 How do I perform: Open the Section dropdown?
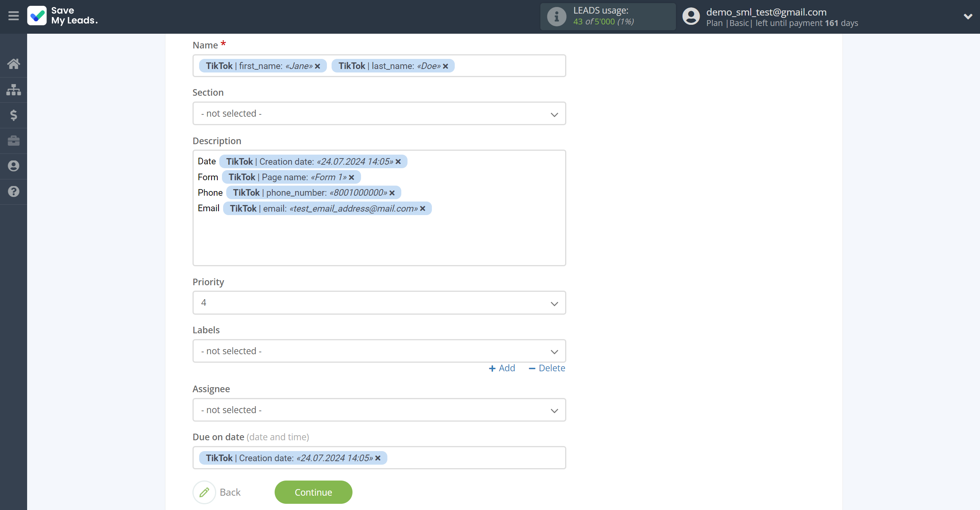click(x=379, y=114)
